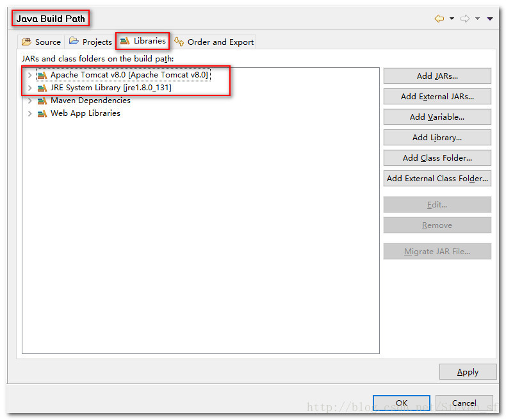Click the Web App Libraries icon

[42, 113]
